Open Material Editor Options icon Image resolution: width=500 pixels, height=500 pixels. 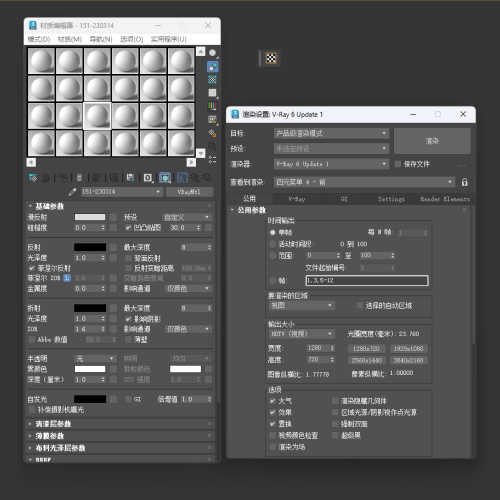click(x=212, y=133)
